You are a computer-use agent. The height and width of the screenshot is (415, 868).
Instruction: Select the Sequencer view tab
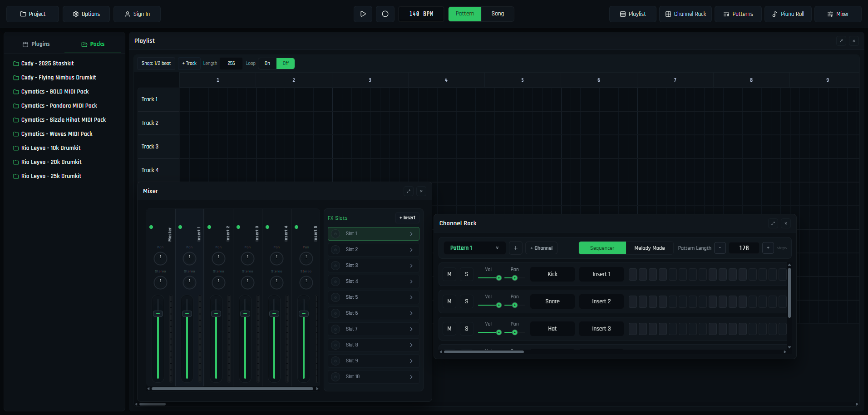point(602,248)
